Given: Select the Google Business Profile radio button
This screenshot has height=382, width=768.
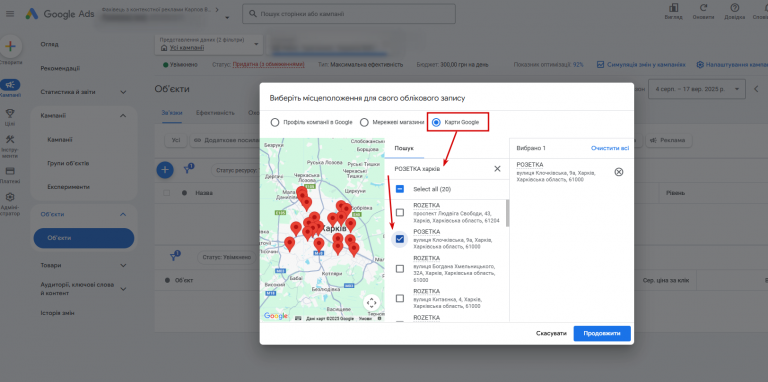Looking at the screenshot, I should 275,122.
